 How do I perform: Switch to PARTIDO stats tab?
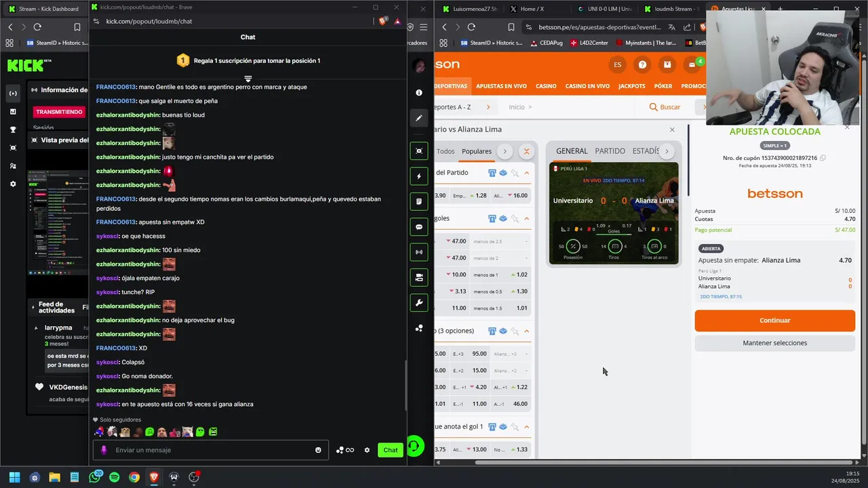610,151
